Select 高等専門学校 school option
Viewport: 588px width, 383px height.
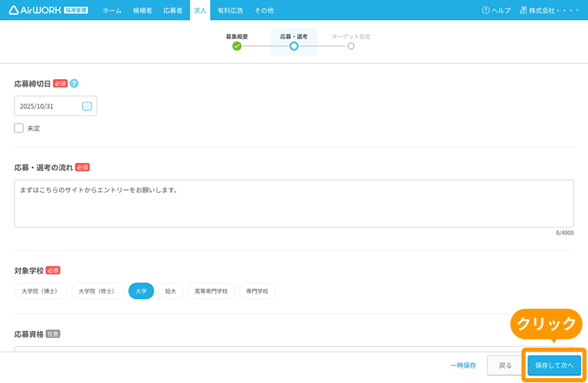pos(211,291)
